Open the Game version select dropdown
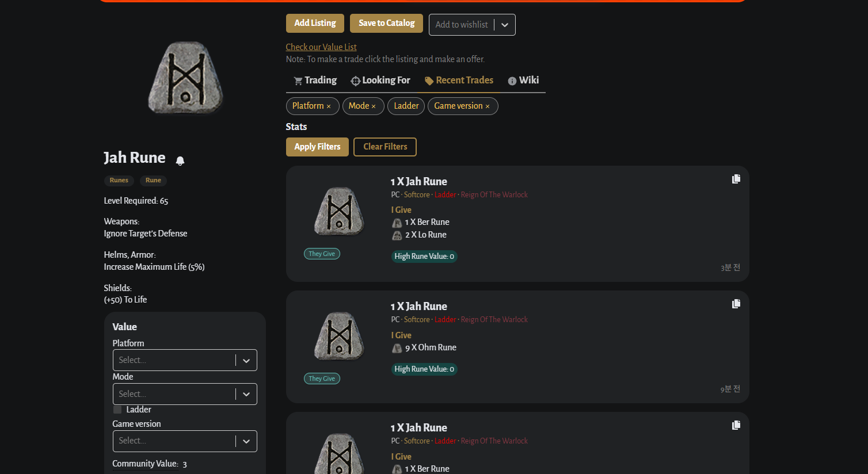This screenshot has height=474, width=868. tap(185, 441)
